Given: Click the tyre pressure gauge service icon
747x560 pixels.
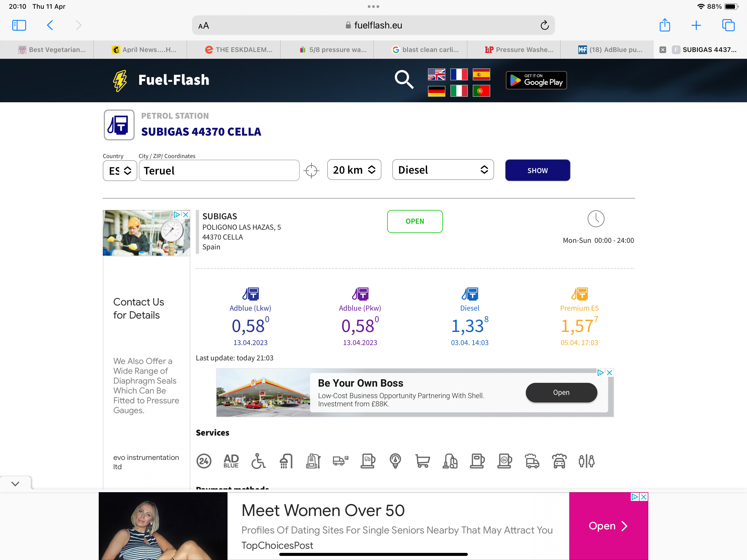Looking at the screenshot, I should click(x=395, y=461).
